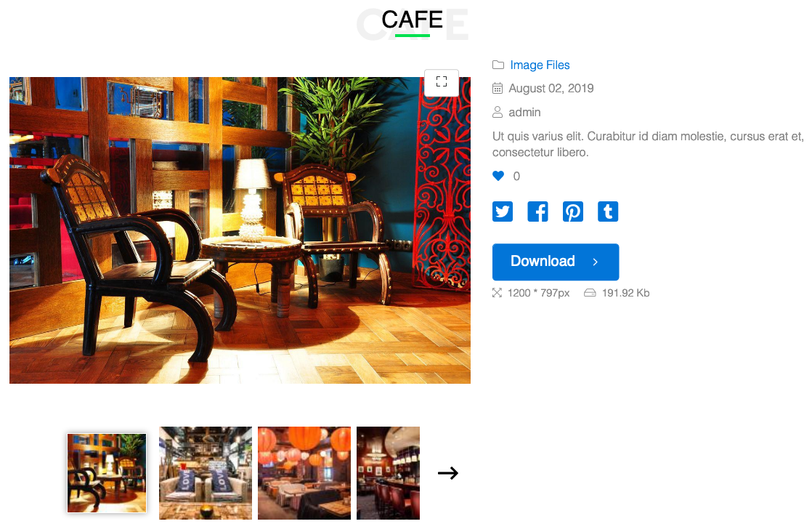
Task: Open fullscreen view of the cafe image
Action: pyautogui.click(x=441, y=82)
